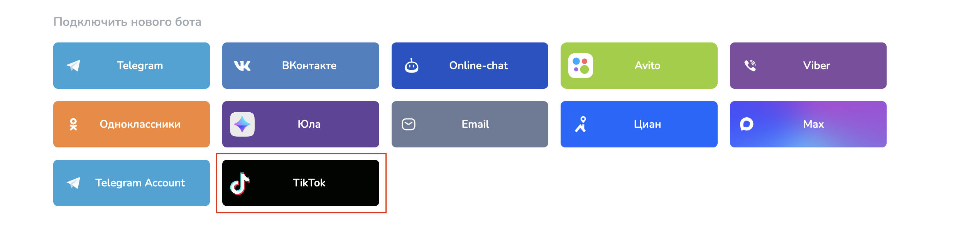Click the Max chat bubble icon

pos(747,124)
